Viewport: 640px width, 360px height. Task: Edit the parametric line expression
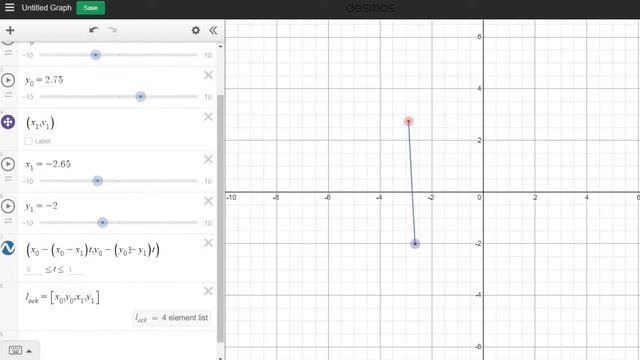[x=93, y=249]
